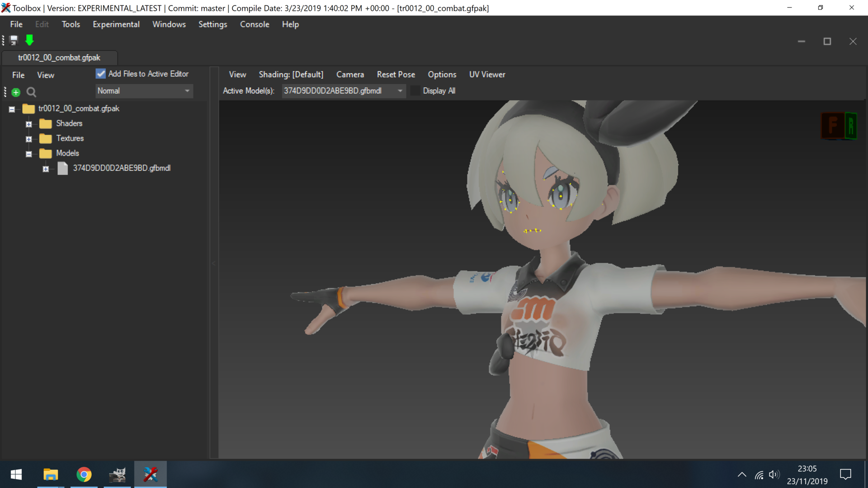This screenshot has height=488, width=868.
Task: Open the Experimental menu
Action: [x=116, y=24]
